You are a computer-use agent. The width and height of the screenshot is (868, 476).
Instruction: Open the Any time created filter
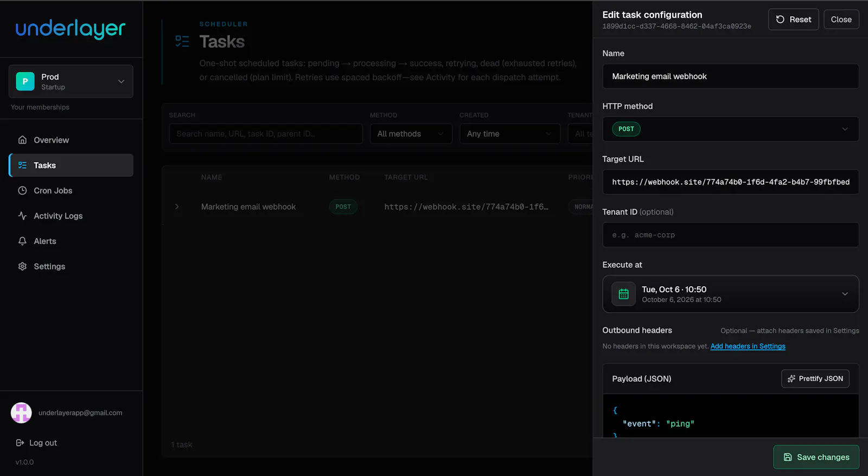pyautogui.click(x=509, y=134)
